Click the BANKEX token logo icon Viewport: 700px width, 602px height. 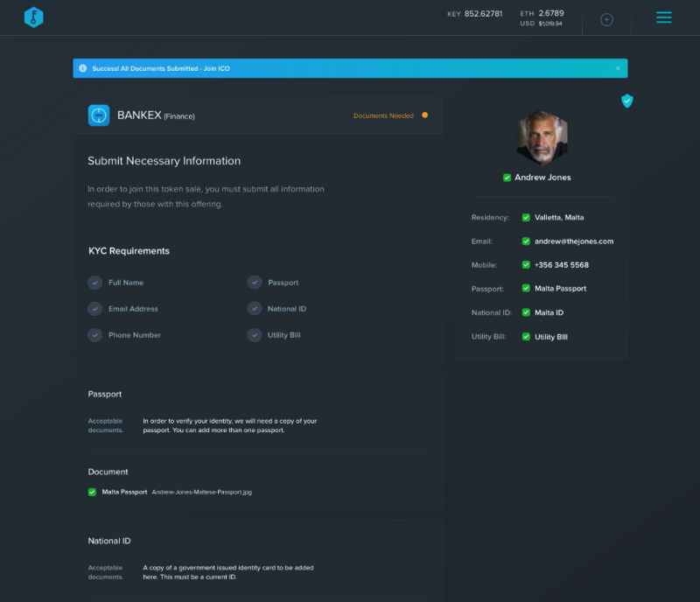click(99, 115)
